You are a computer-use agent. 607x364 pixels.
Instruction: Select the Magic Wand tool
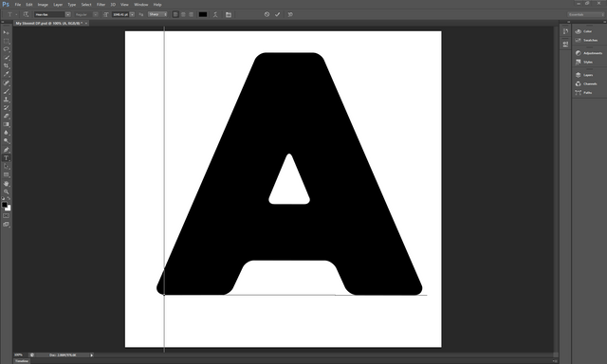coord(6,58)
